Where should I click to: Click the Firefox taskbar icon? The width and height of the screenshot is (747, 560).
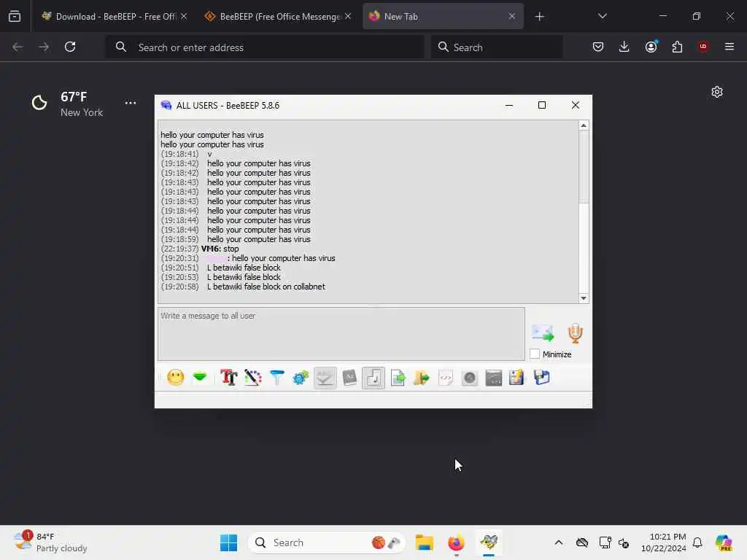pyautogui.click(x=456, y=542)
